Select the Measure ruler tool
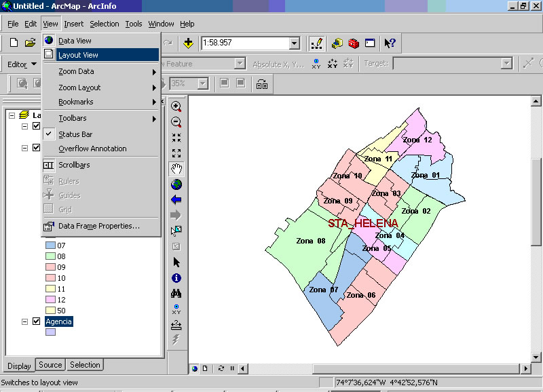 [x=176, y=325]
